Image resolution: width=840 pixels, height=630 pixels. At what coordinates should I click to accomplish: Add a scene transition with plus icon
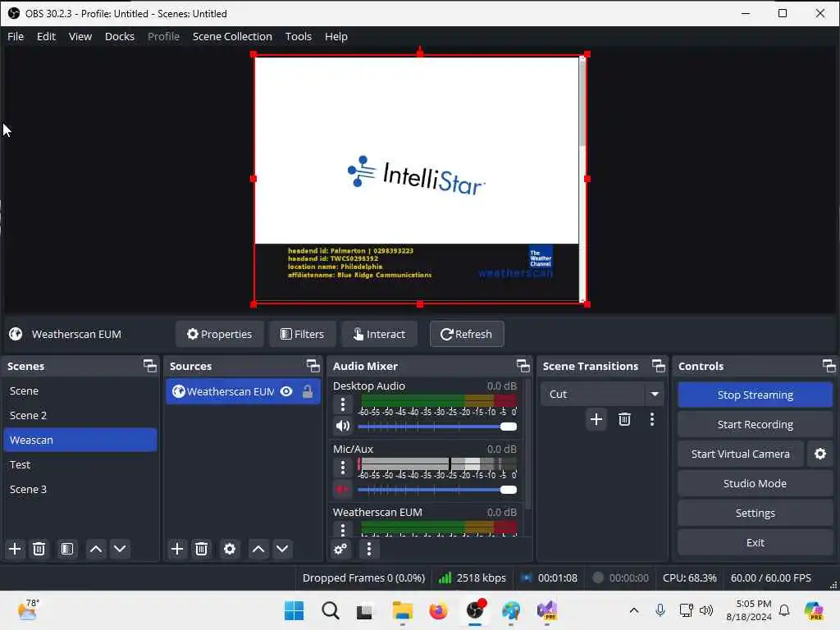pyautogui.click(x=596, y=419)
